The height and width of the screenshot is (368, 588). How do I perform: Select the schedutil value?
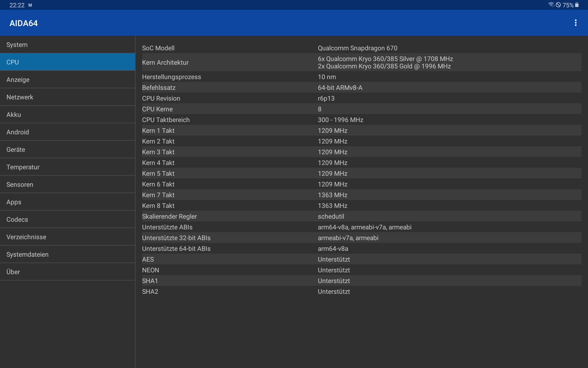[331, 217]
